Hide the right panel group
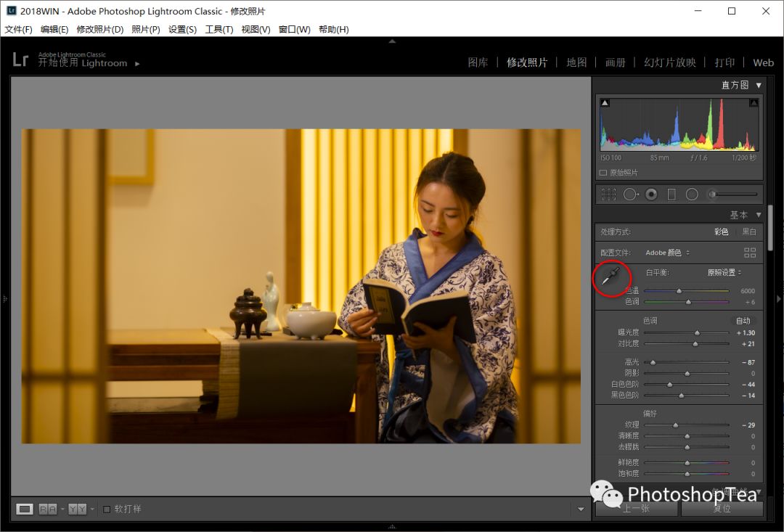This screenshot has height=532, width=784. [x=779, y=299]
